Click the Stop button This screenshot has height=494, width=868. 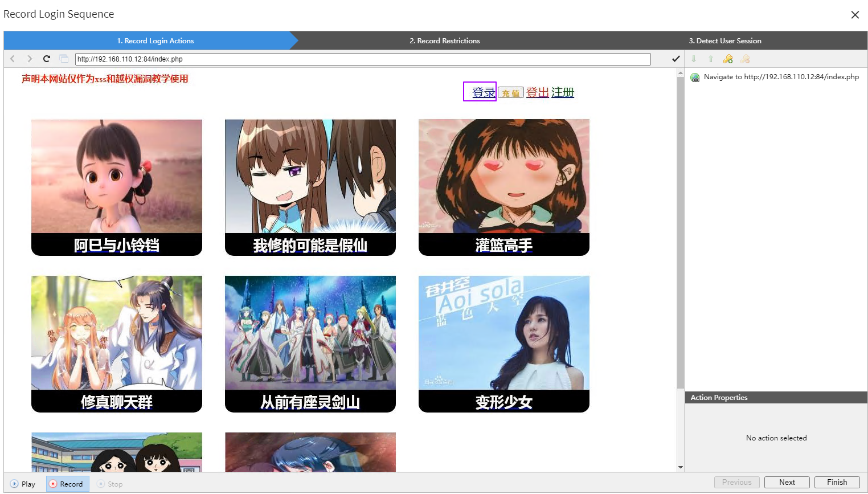click(x=110, y=484)
